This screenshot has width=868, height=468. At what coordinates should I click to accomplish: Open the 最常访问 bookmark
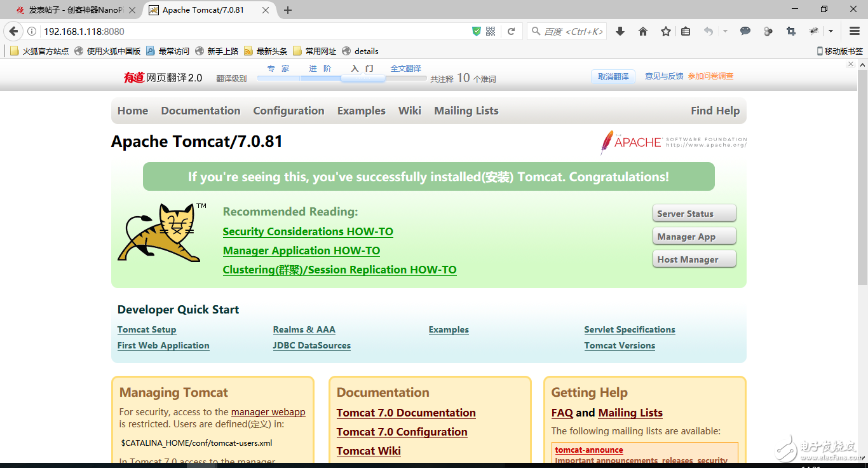[x=168, y=51]
